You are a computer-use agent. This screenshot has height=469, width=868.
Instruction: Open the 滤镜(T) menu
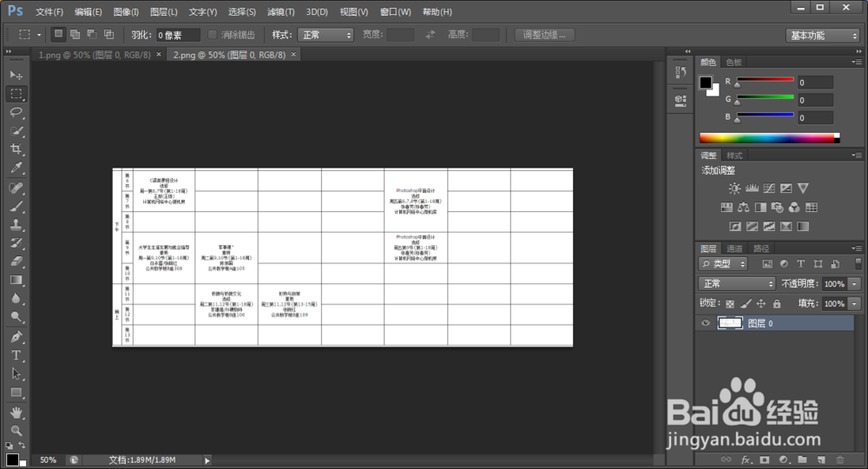[280, 11]
